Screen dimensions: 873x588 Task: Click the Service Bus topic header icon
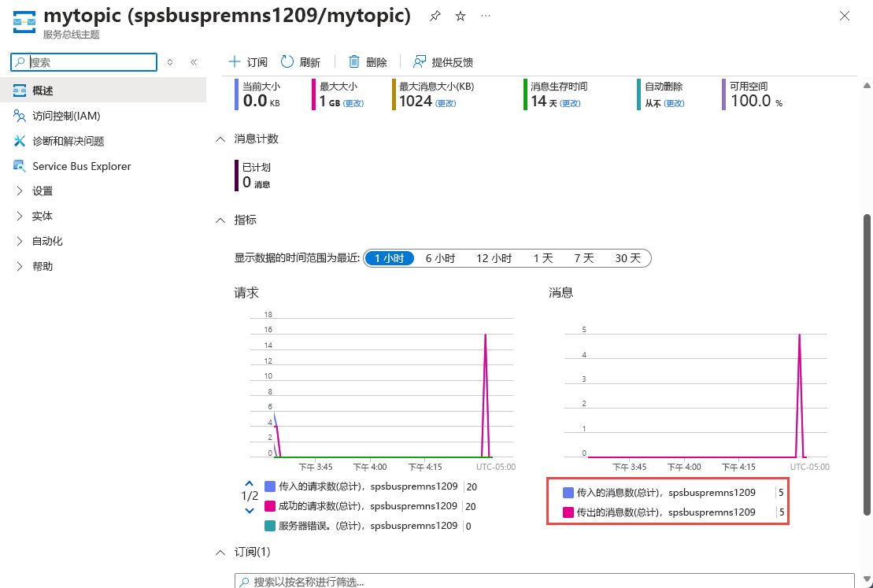(24, 21)
